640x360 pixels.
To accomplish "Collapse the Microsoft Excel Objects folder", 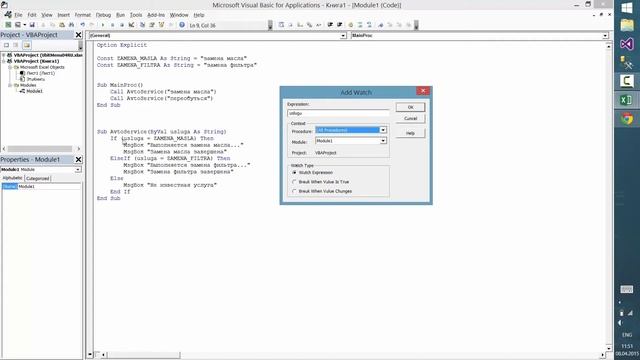I will (10, 67).
